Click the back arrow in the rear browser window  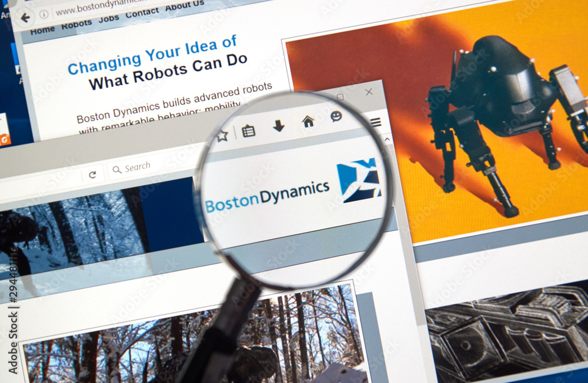25,17
